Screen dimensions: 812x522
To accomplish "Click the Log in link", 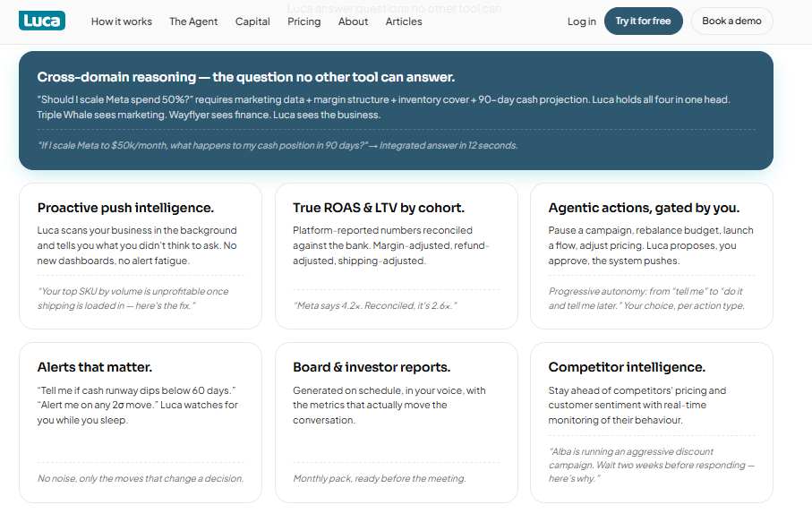I will 582,21.
